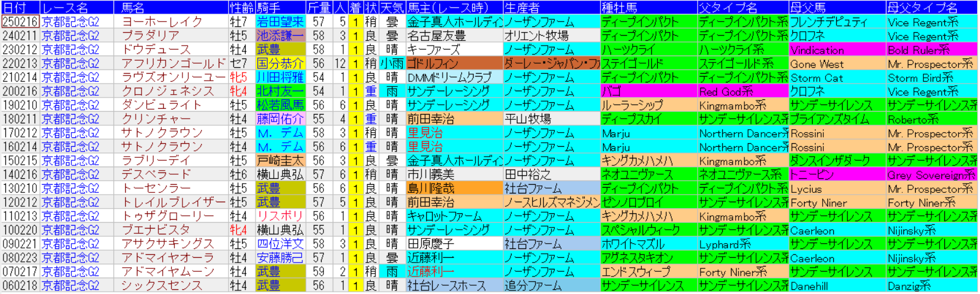Screen dimensions: 980x294
Task: Open horse link ヨーホーレイク
Action: point(162,22)
